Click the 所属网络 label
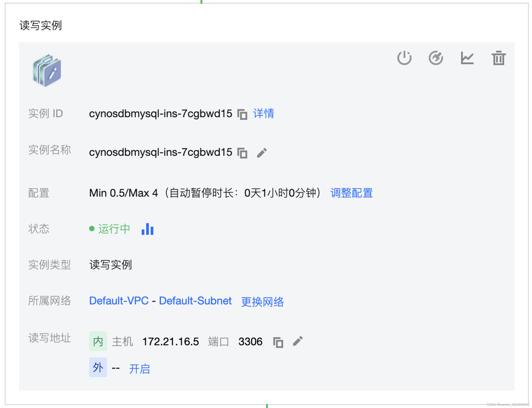The image size is (532, 408). click(50, 301)
